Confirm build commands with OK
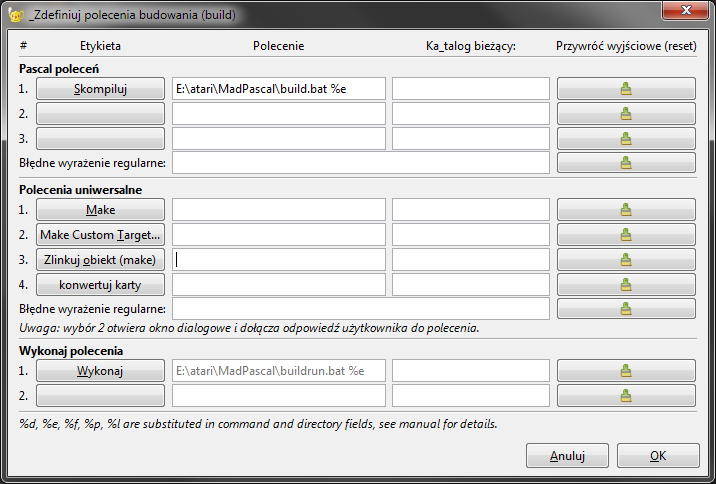 tap(657, 456)
